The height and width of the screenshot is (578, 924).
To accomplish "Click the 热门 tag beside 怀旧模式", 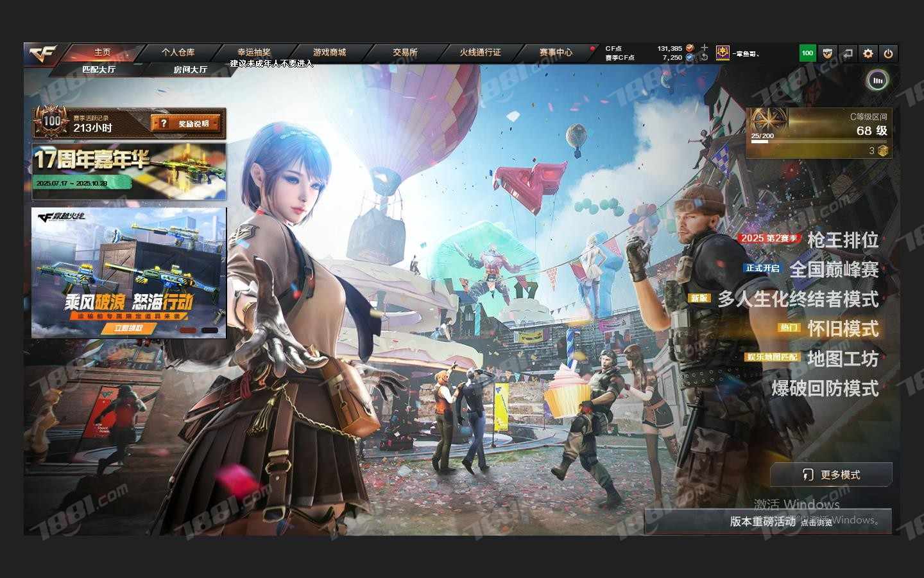I will point(789,328).
